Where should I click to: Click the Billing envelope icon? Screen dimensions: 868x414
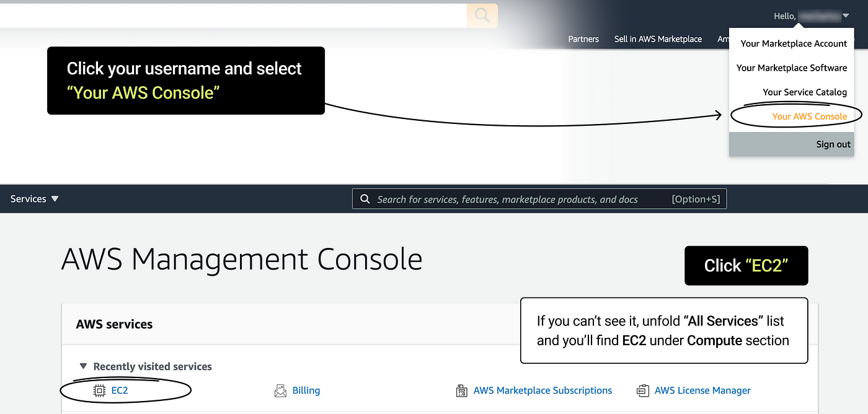tap(281, 390)
